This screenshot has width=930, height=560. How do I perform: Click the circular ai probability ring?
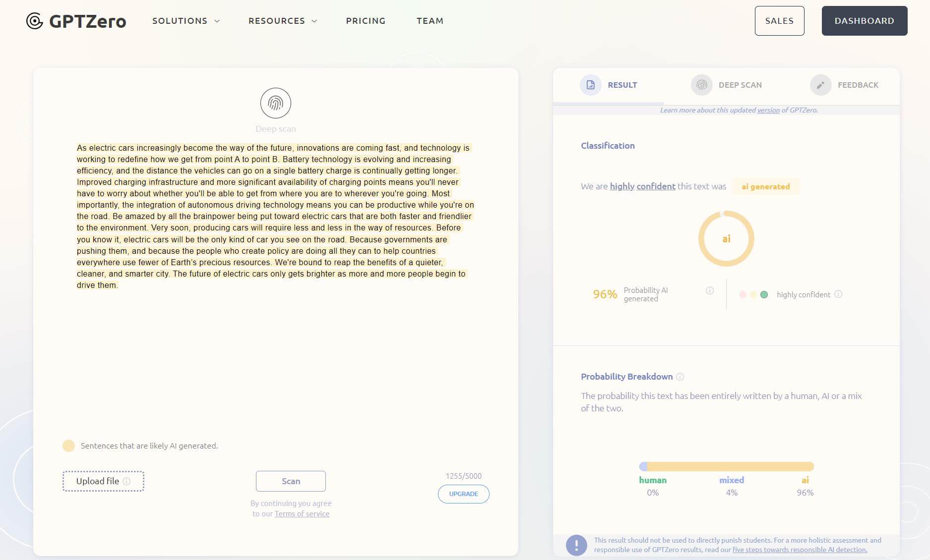[x=726, y=239]
